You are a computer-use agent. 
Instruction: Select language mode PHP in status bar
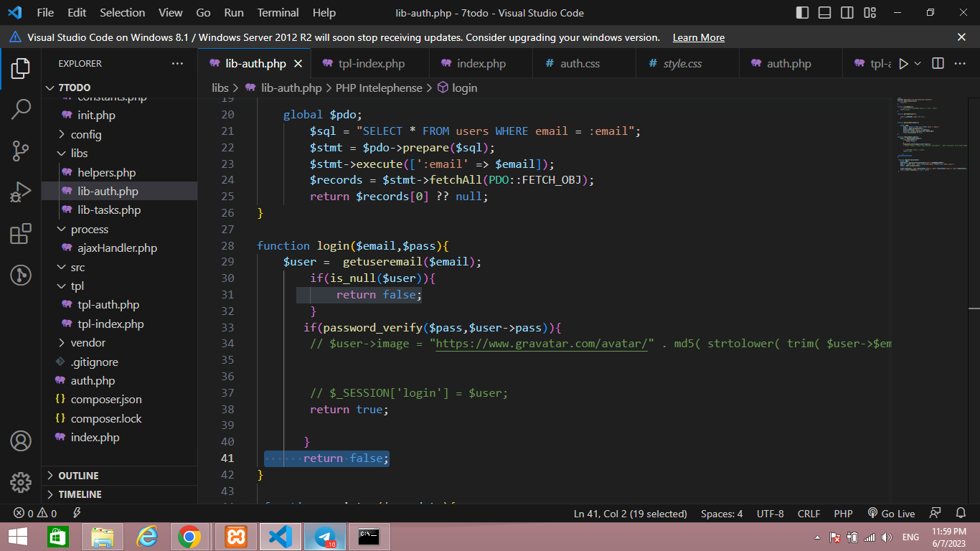tap(843, 514)
